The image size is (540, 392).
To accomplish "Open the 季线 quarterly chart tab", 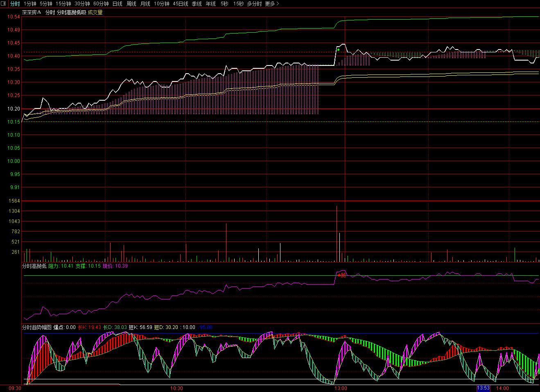I will (x=197, y=4).
